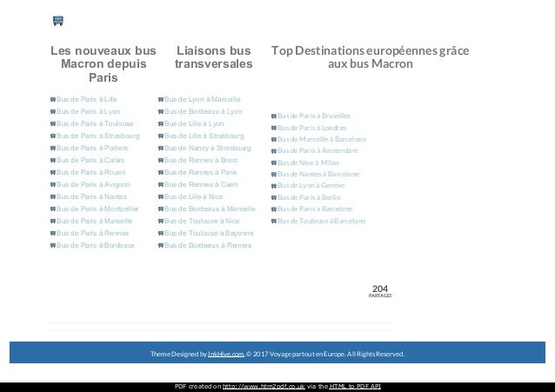Click the bus icon beside Nancy à Strasbourg

pos(161,149)
